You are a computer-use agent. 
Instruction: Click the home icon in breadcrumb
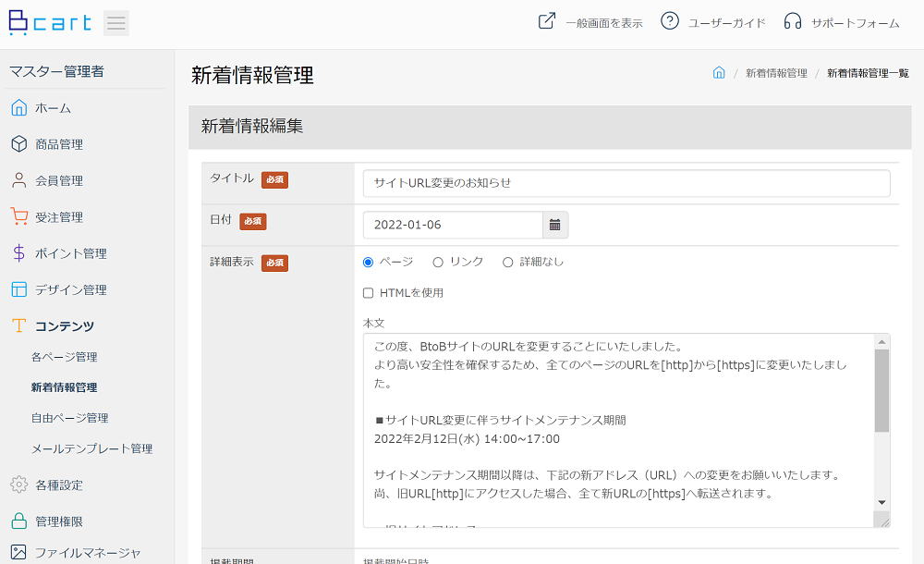tap(719, 72)
